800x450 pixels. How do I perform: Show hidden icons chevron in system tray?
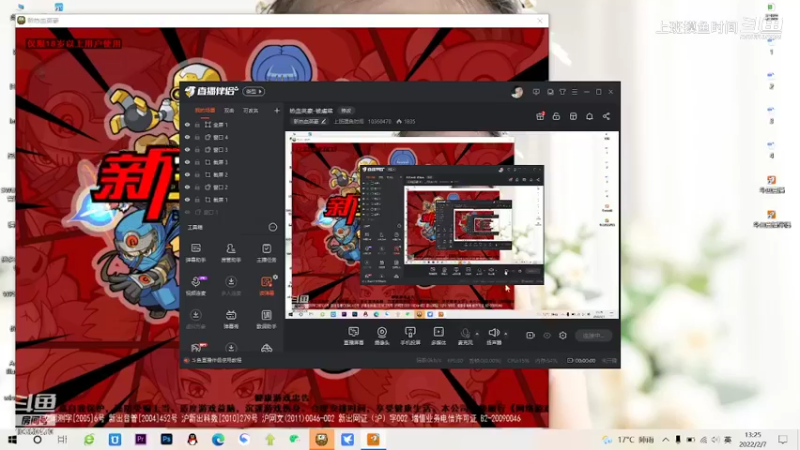[666, 439]
